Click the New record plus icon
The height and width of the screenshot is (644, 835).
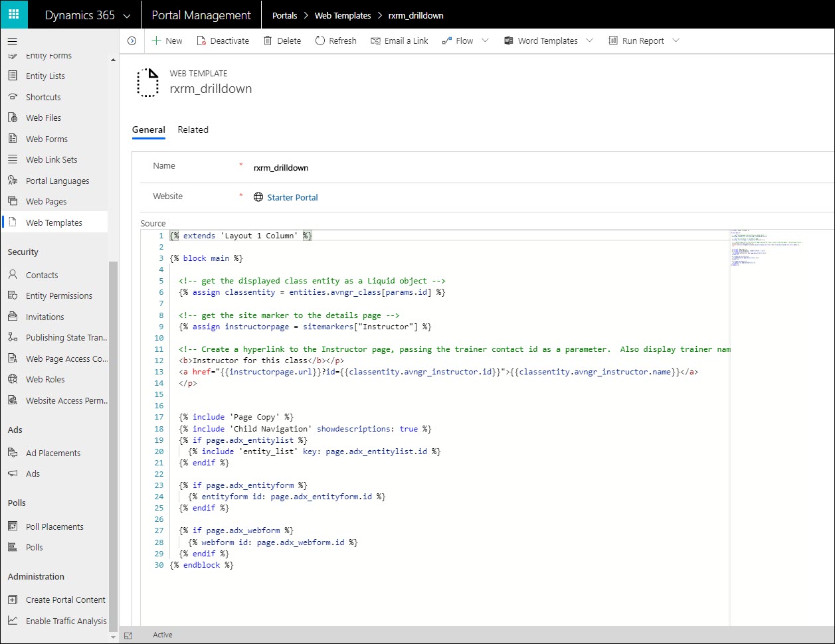(x=157, y=41)
